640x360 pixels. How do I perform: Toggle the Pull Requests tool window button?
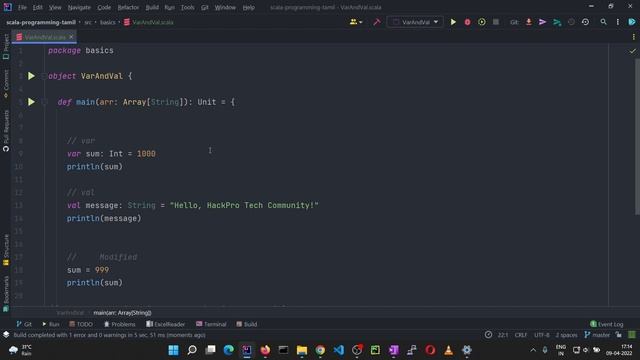click(6, 131)
